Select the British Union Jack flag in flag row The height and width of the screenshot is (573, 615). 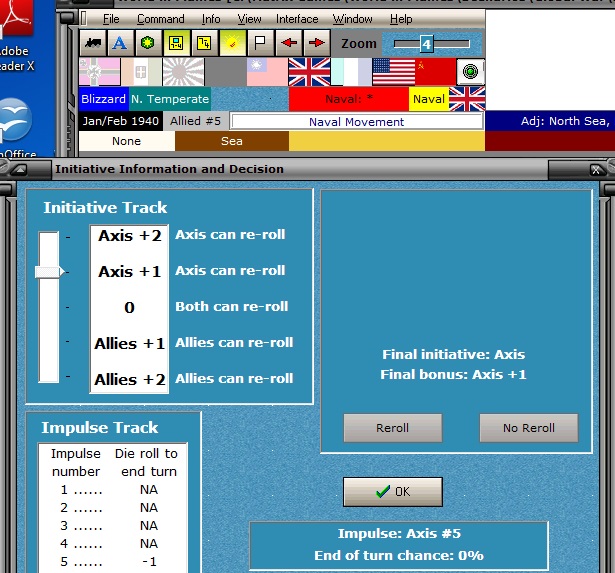point(309,72)
